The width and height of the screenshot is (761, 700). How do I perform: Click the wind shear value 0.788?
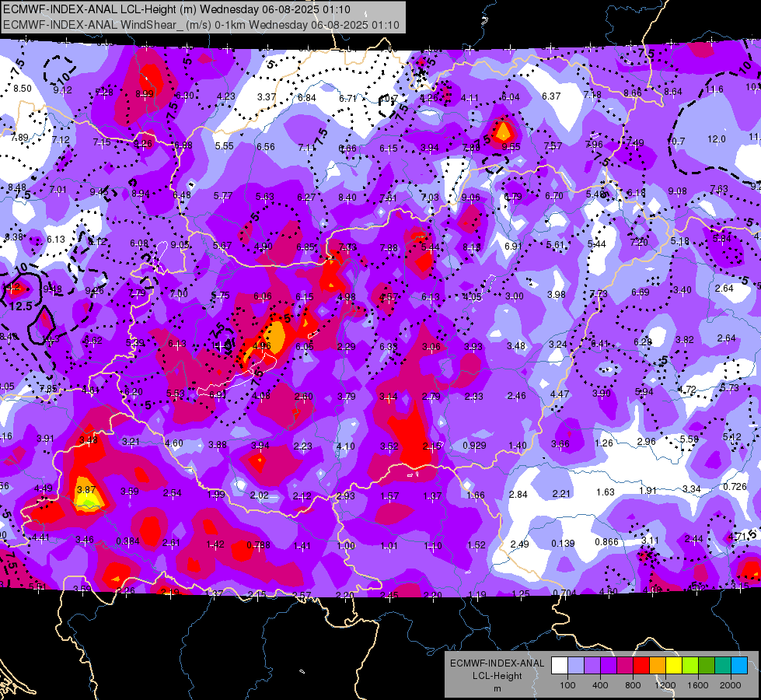(258, 545)
